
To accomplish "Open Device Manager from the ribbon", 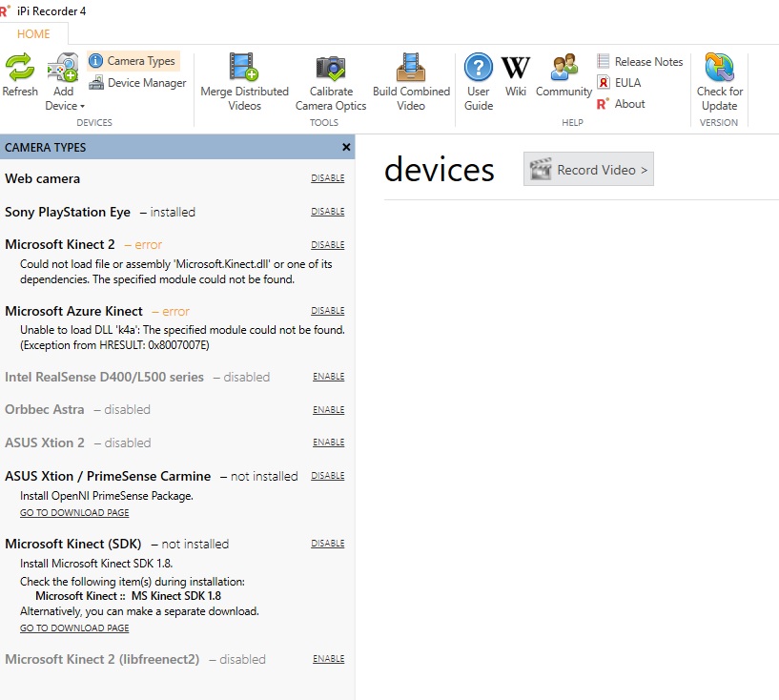I will click(137, 82).
